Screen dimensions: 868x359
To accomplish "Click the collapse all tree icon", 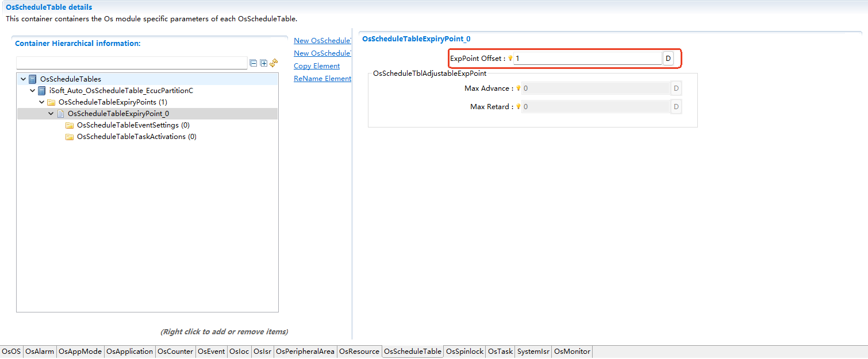I will click(x=254, y=63).
